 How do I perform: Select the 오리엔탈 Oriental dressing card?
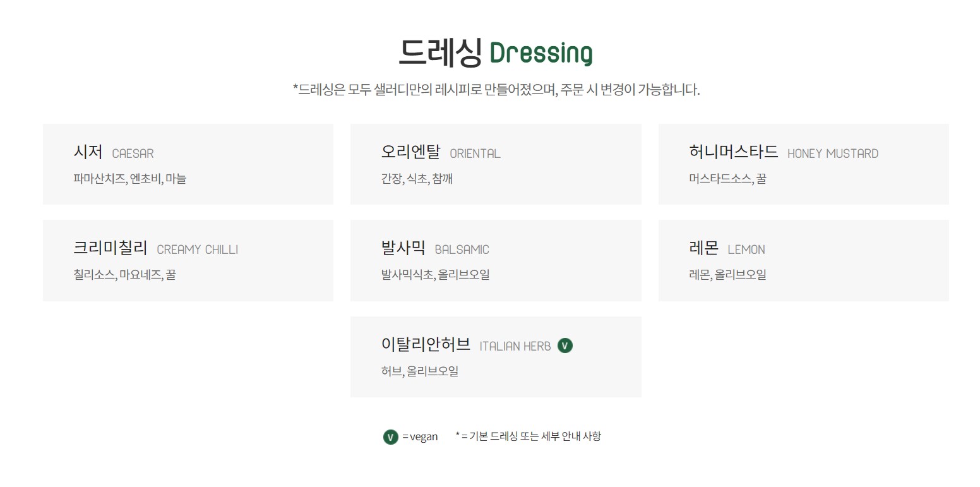pos(496,164)
